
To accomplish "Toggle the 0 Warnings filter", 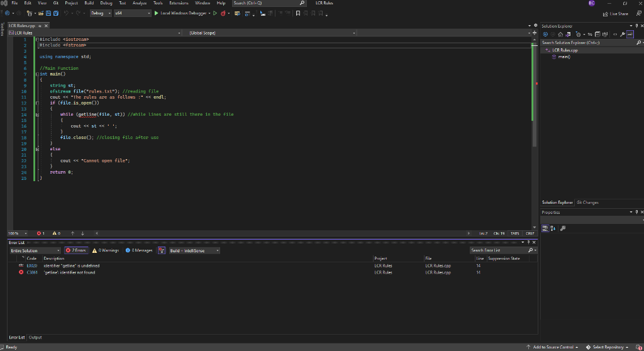I will point(107,250).
